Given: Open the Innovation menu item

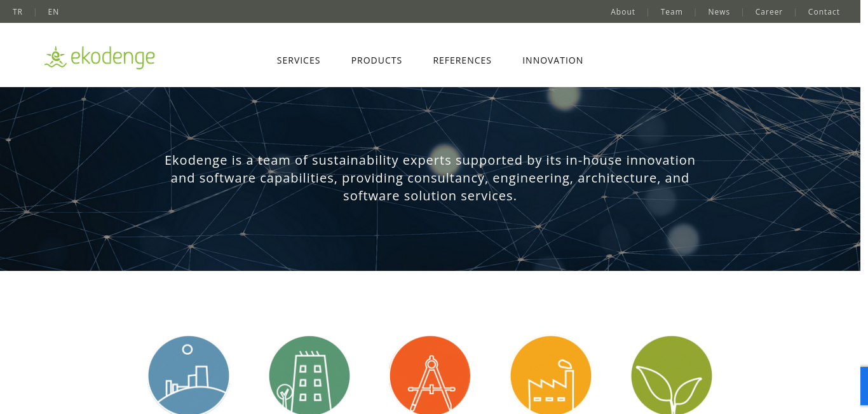Looking at the screenshot, I should pyautogui.click(x=553, y=60).
